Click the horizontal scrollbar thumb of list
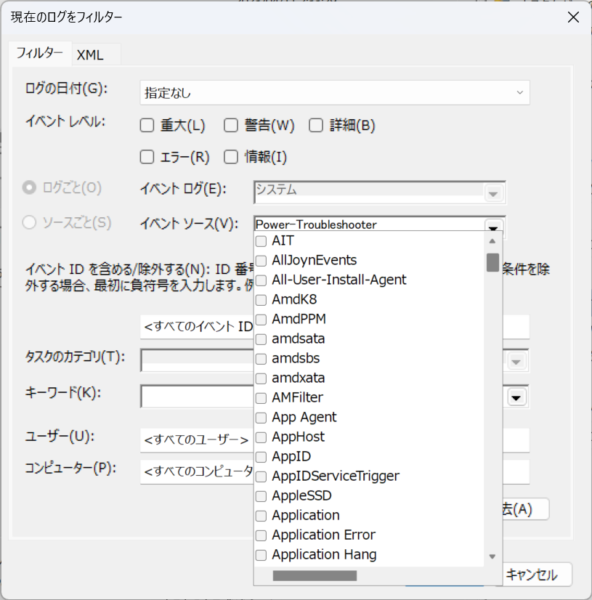The height and width of the screenshot is (600, 592). coord(315,576)
